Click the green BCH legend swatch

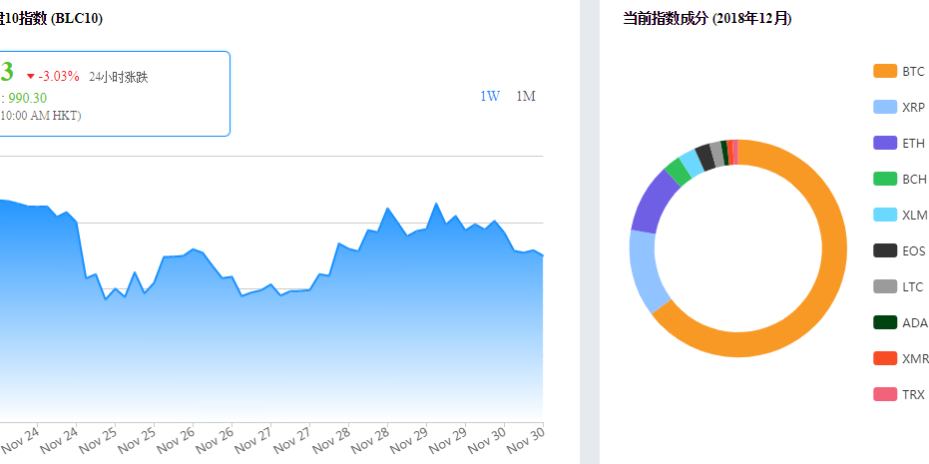[885, 179]
